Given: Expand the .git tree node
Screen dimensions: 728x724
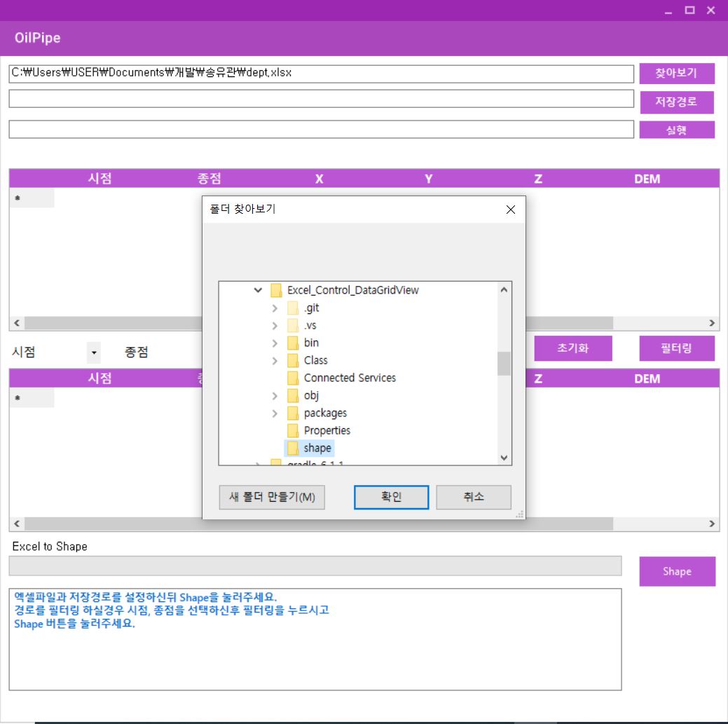Looking at the screenshot, I should pos(273,307).
